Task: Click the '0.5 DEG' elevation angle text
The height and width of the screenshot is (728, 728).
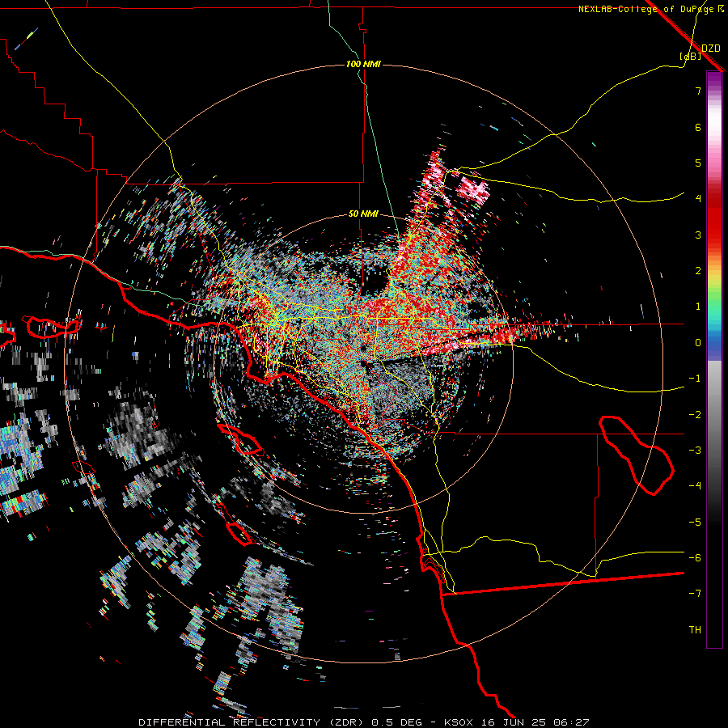Action: (x=397, y=722)
